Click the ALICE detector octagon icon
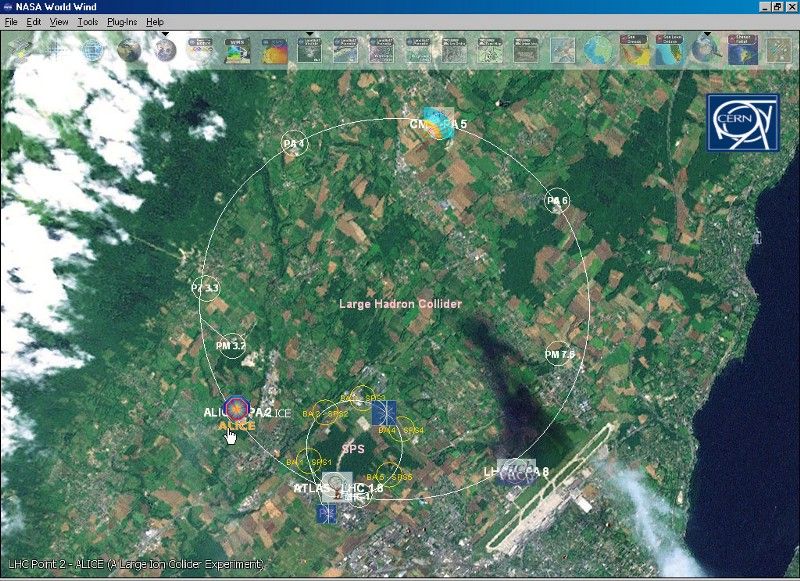The height and width of the screenshot is (581, 800). (x=236, y=409)
